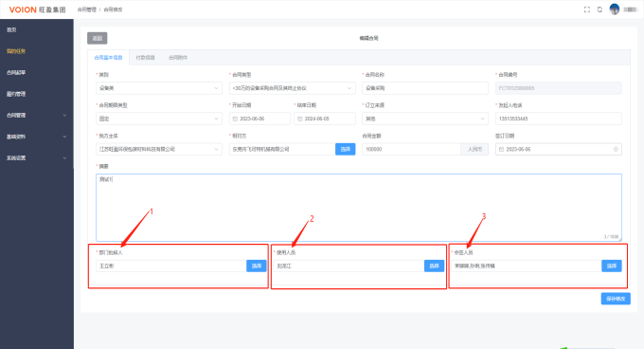Switch to 合同基本信息 tab

point(108,58)
